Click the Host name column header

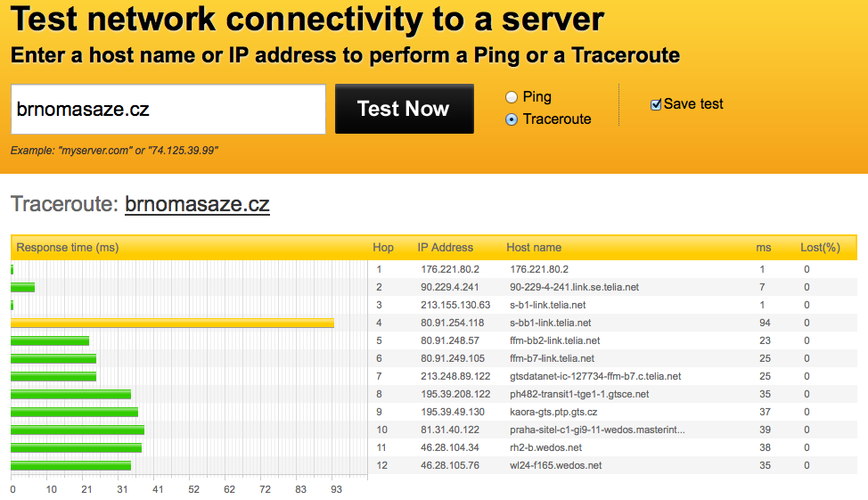534,248
